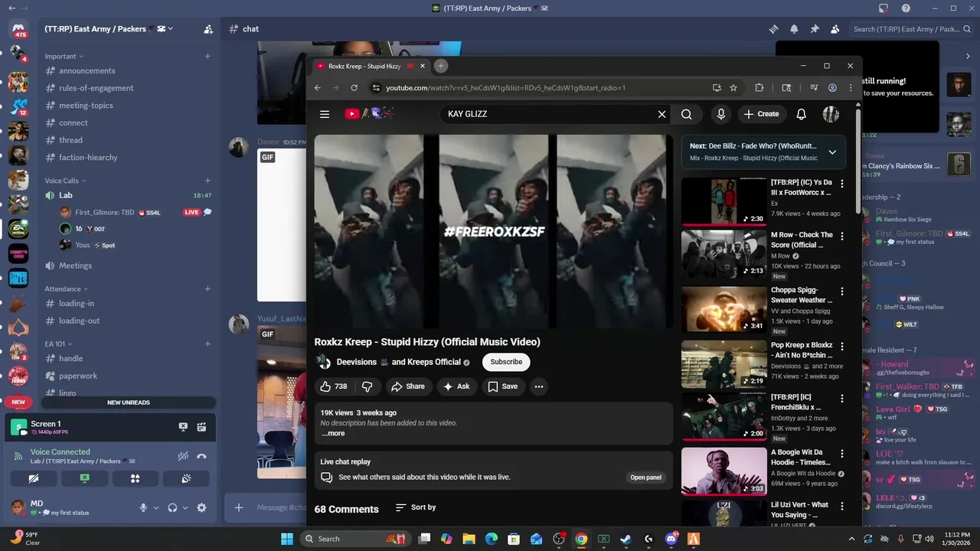The height and width of the screenshot is (551, 980).
Task: Share the Stupid Hizzy video
Action: [408, 386]
